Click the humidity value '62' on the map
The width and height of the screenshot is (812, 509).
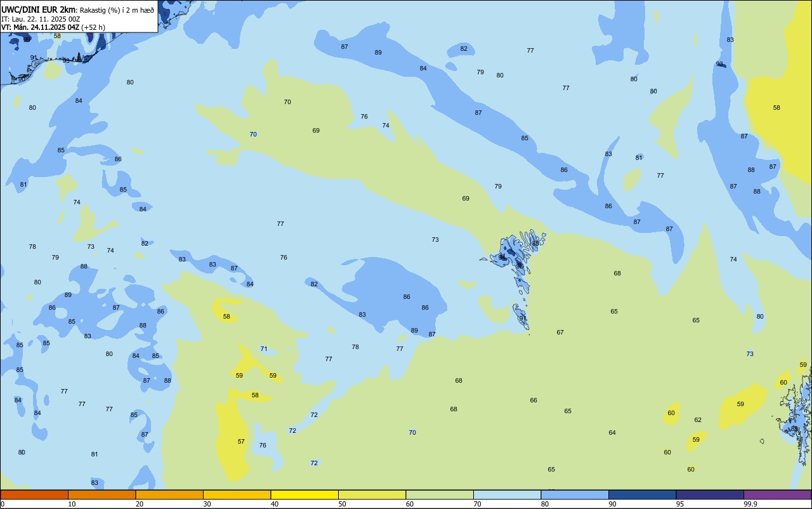698,420
